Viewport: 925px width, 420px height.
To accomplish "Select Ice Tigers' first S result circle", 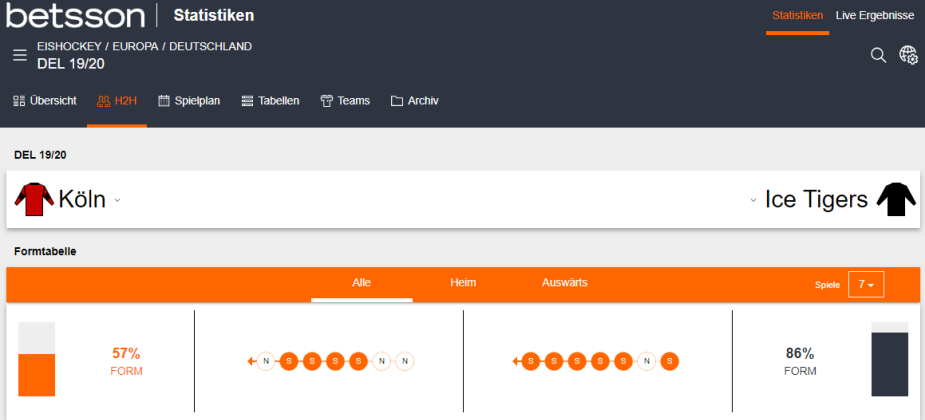I will [531, 360].
